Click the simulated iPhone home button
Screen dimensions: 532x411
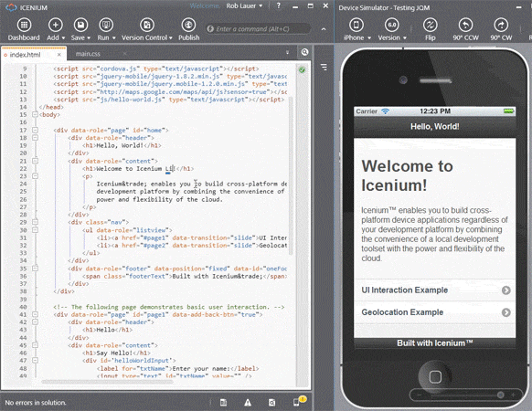click(435, 376)
